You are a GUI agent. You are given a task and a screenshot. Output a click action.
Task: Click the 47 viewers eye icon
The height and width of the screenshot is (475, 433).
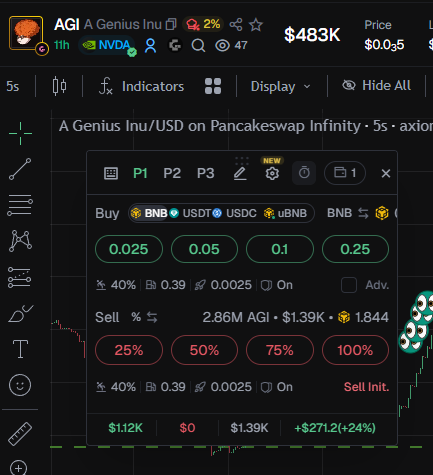[222, 46]
